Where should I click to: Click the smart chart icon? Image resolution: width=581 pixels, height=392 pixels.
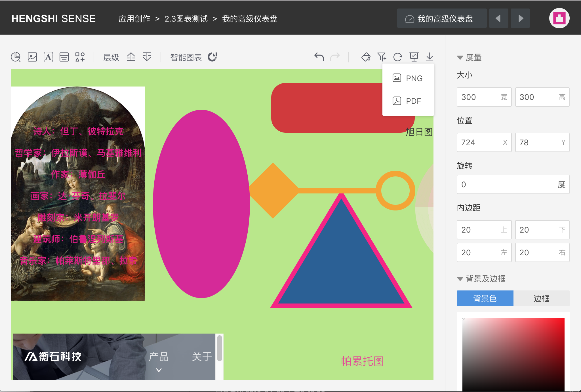tap(212, 57)
